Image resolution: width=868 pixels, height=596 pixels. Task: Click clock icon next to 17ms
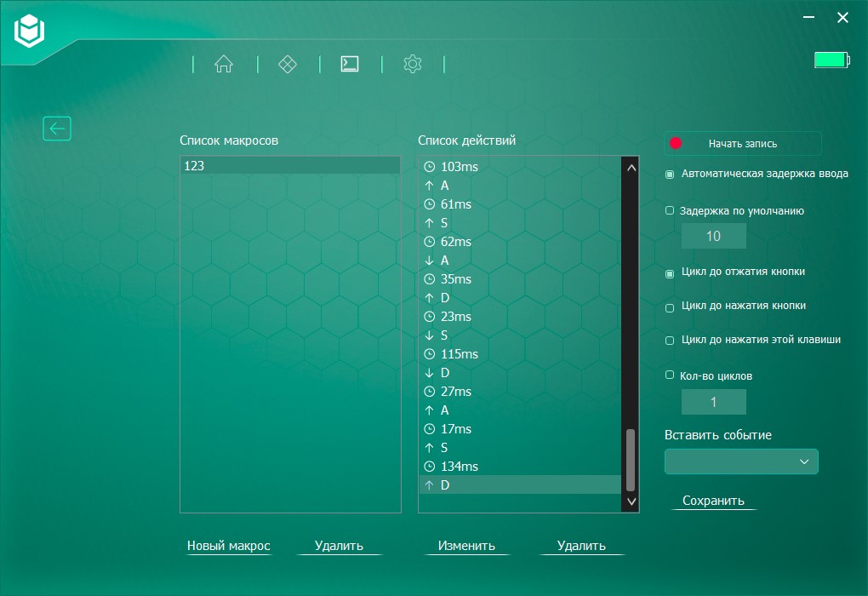coord(430,429)
